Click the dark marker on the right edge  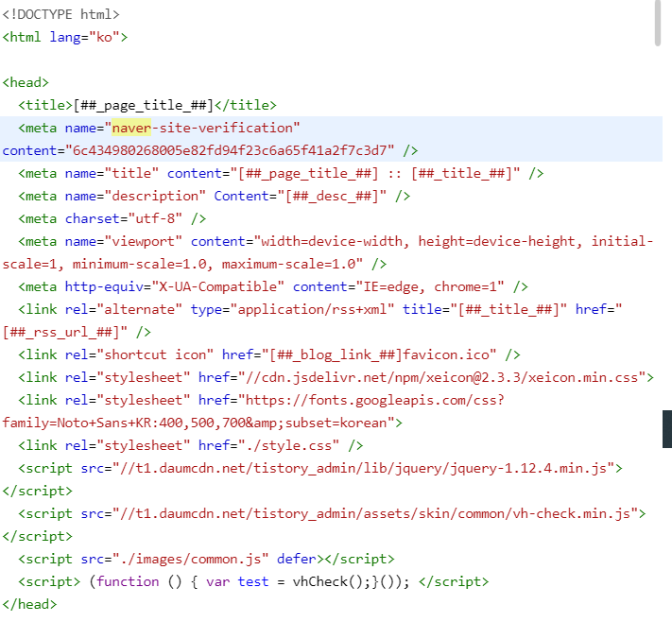pos(667,429)
